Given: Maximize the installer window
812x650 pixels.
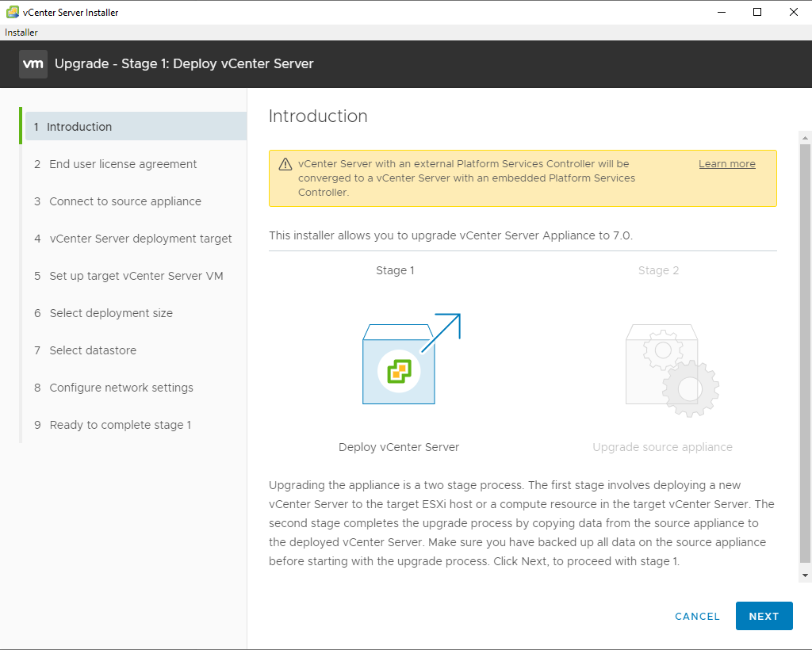Looking at the screenshot, I should click(757, 12).
